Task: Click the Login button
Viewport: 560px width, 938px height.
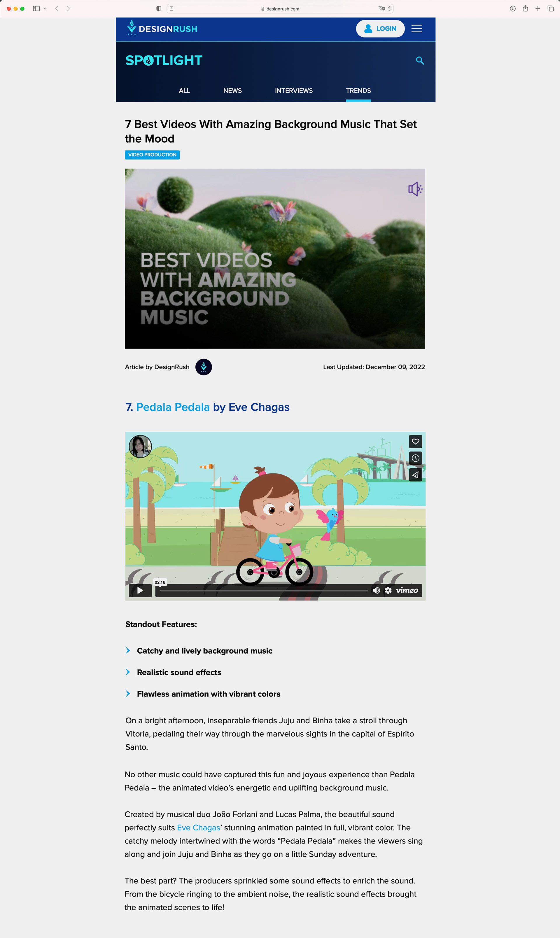Action: (x=380, y=29)
